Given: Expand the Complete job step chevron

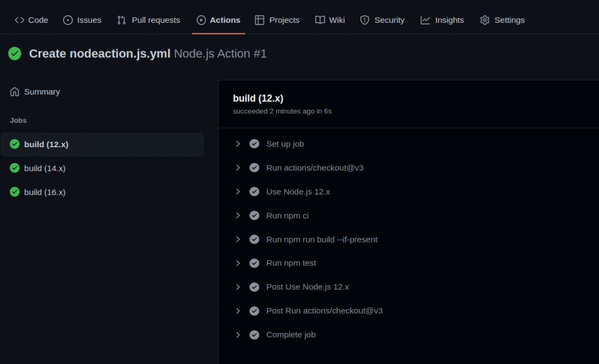Looking at the screenshot, I should [x=238, y=335].
